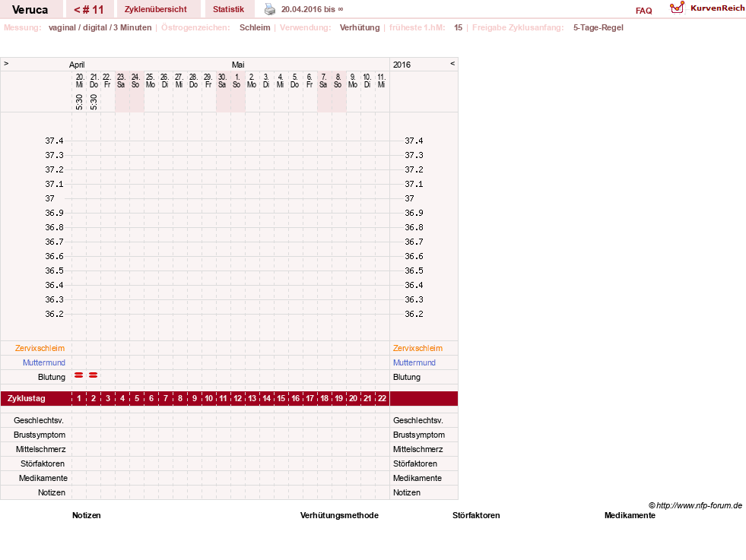746x560 pixels.
Task: Click the > arrow left of April
Action: tap(6, 63)
